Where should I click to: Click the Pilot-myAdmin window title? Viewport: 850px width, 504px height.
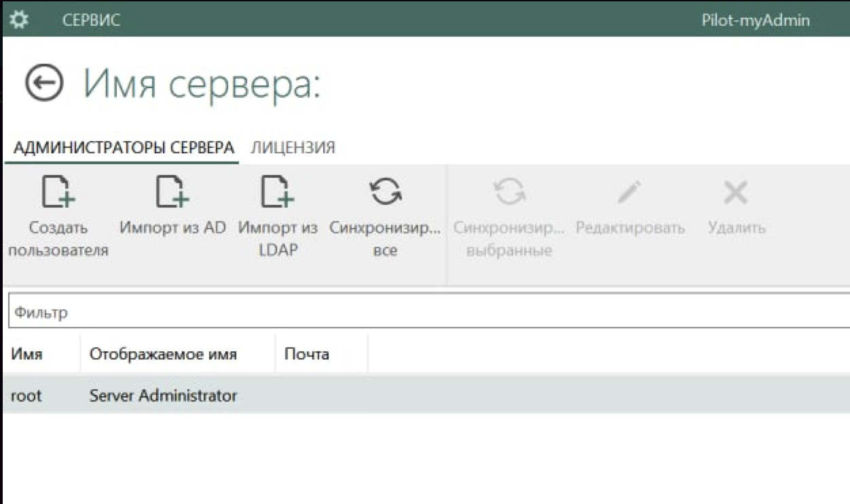point(755,20)
